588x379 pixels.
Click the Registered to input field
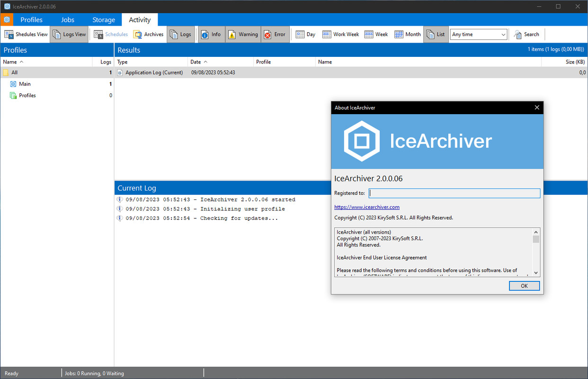(454, 193)
